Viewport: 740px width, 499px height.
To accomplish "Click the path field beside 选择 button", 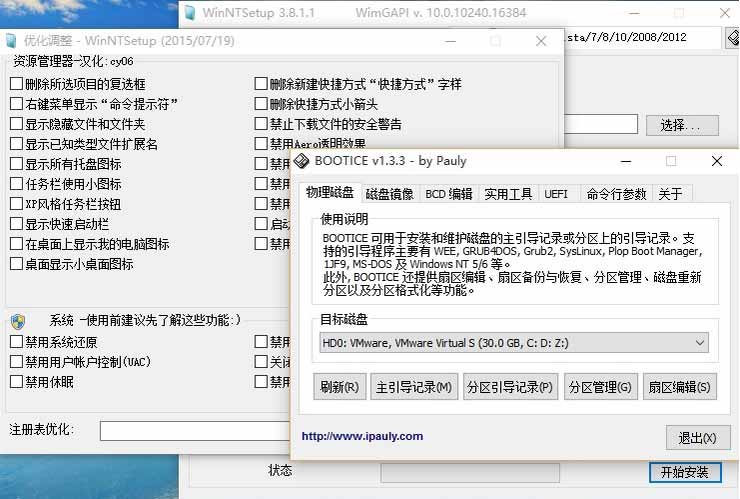I will click(601, 124).
